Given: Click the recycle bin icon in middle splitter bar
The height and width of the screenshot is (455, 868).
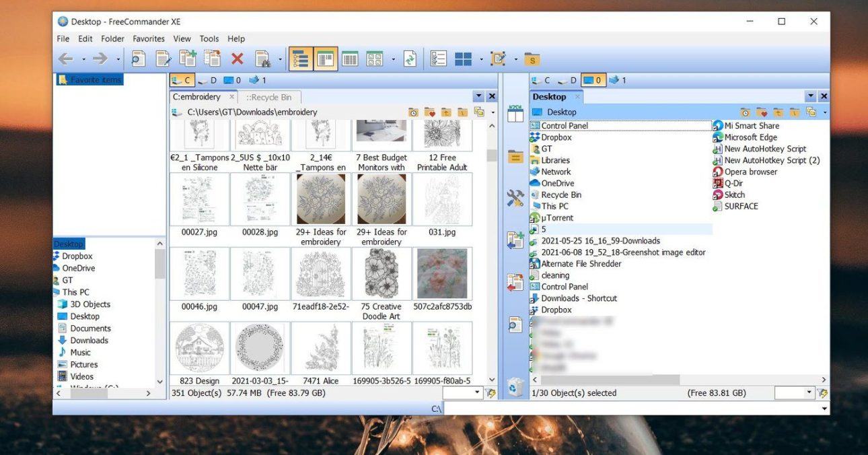Looking at the screenshot, I should (515, 387).
